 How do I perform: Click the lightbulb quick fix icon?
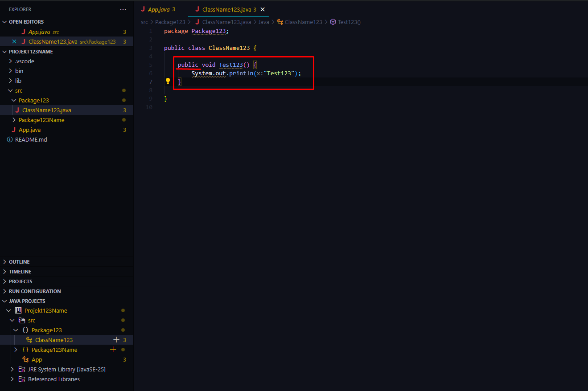coord(168,81)
